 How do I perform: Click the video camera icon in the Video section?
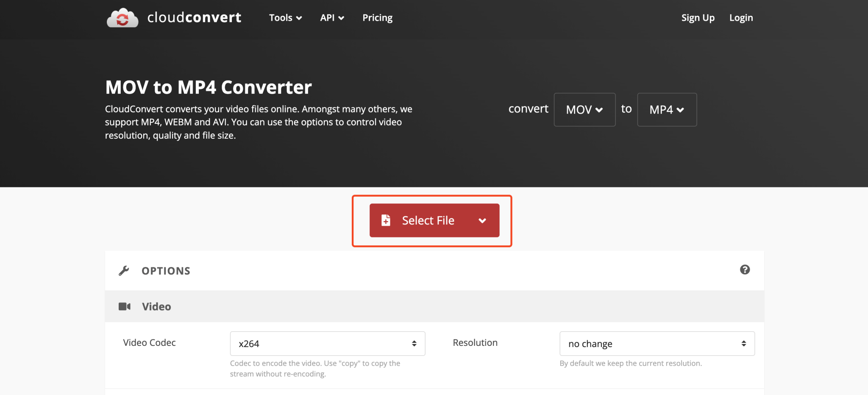point(124,306)
